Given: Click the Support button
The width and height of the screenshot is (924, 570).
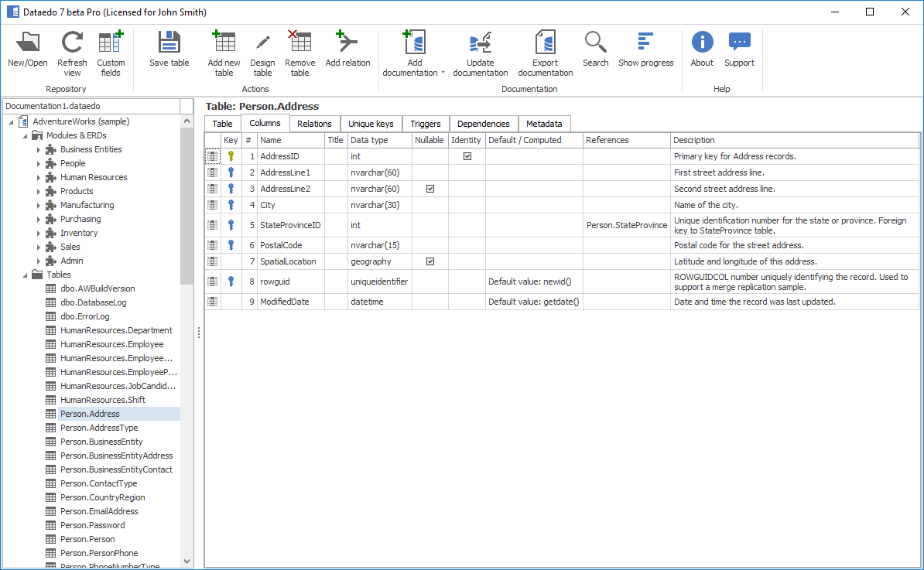Looking at the screenshot, I should (x=739, y=49).
